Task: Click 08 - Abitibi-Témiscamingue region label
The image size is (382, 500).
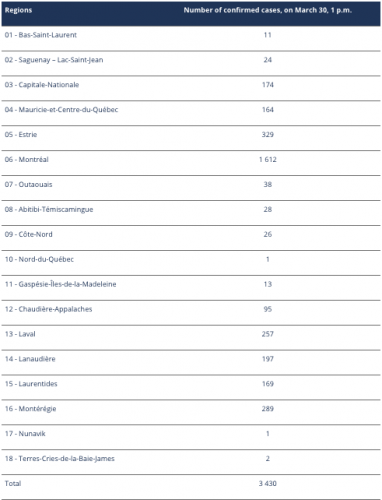Action: tap(49, 209)
